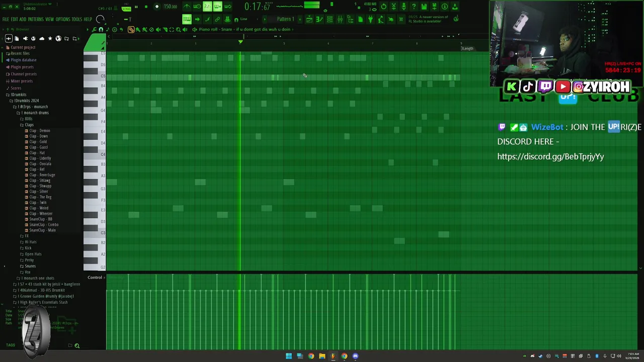The height and width of the screenshot is (362, 644).
Task: Select the piano roll mute tool
Action: (x=158, y=30)
